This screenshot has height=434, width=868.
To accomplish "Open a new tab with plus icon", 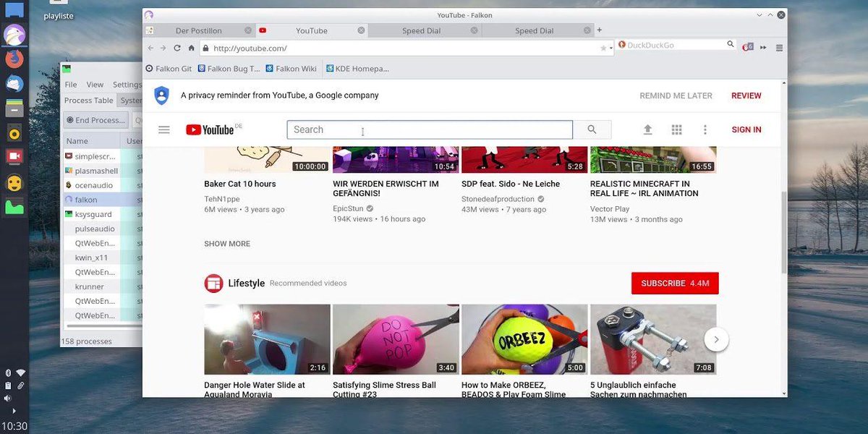I will tap(599, 30).
